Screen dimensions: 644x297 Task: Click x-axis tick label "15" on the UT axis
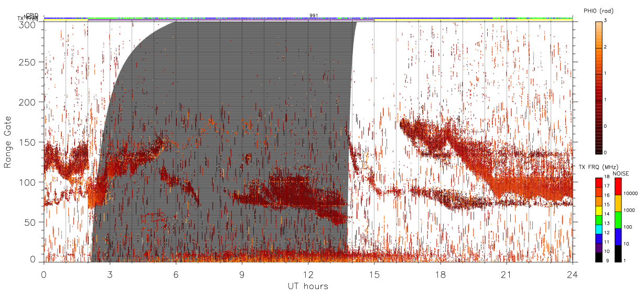(x=374, y=274)
